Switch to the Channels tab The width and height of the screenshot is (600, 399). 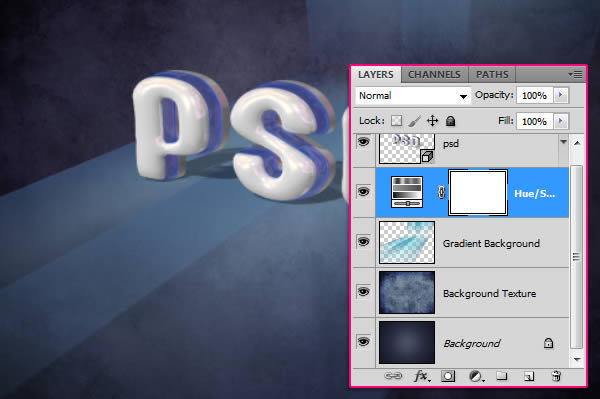[x=434, y=74]
